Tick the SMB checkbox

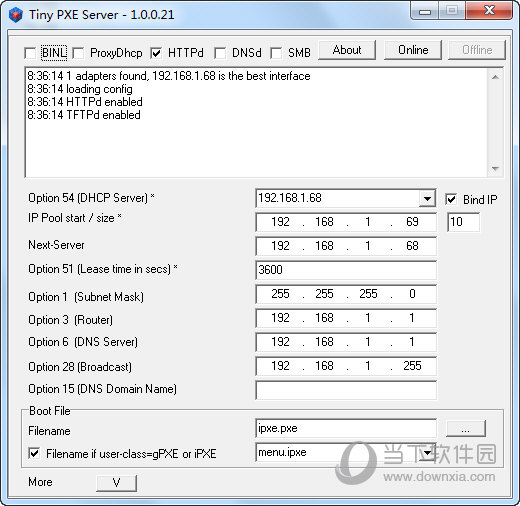276,53
